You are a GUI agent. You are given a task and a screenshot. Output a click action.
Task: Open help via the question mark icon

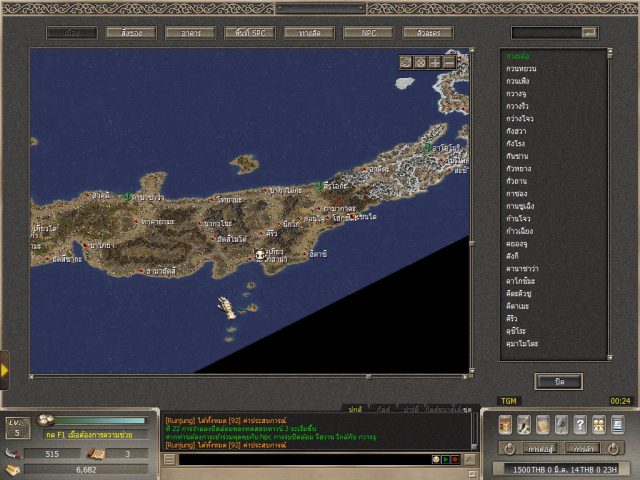pos(581,425)
